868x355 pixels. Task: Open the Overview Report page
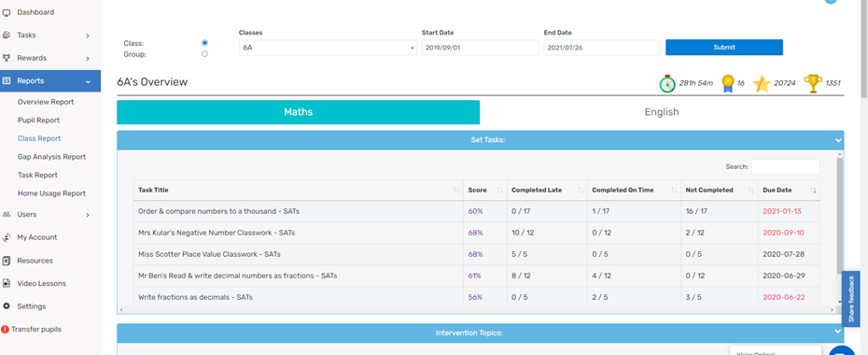tap(46, 102)
